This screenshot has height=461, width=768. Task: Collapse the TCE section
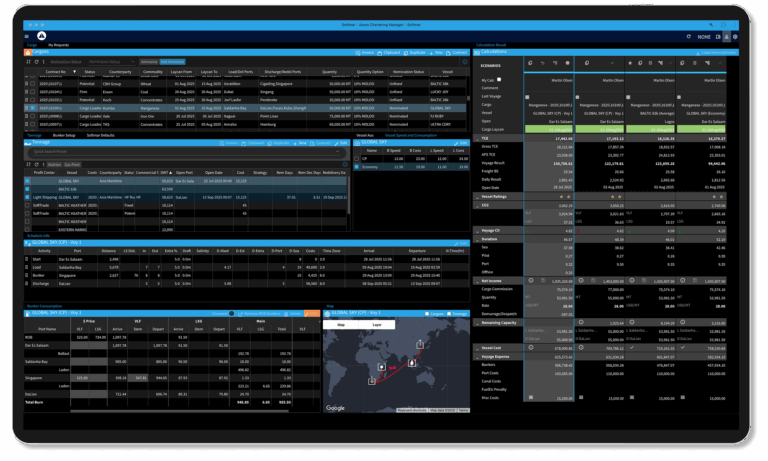click(x=478, y=139)
